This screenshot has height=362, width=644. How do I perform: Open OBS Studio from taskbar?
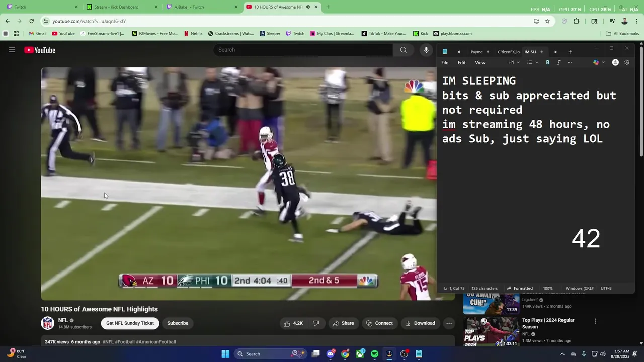coord(404,354)
